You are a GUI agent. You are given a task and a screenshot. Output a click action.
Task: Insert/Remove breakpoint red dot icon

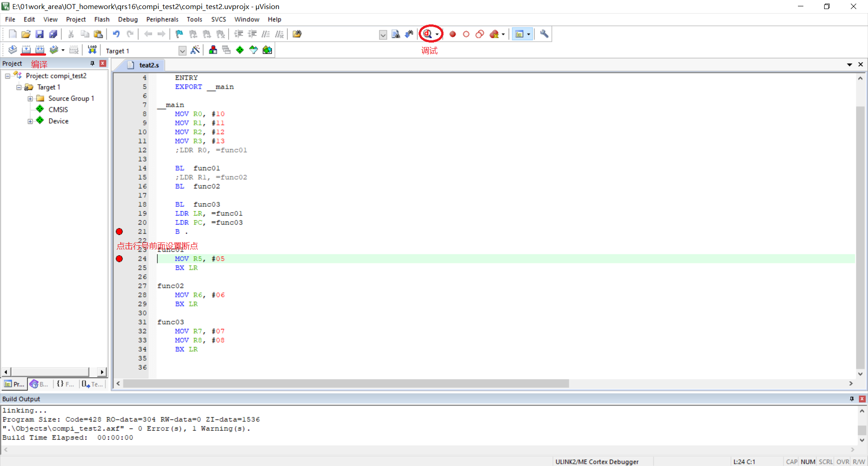(453, 34)
